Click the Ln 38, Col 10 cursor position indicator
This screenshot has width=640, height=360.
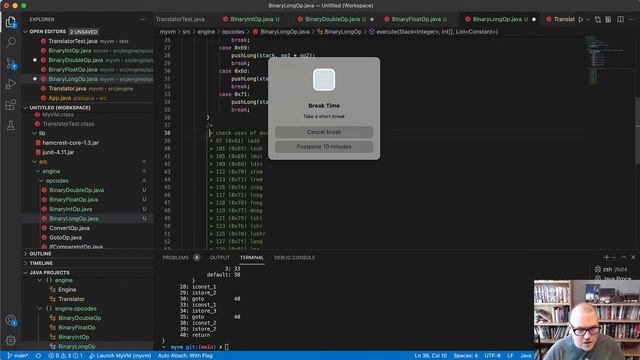[431, 356]
